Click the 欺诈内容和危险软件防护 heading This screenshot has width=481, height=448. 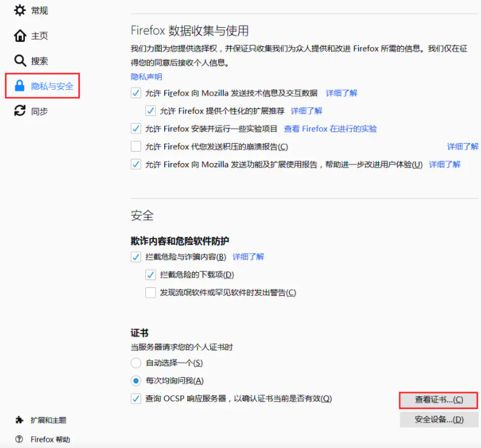click(180, 241)
